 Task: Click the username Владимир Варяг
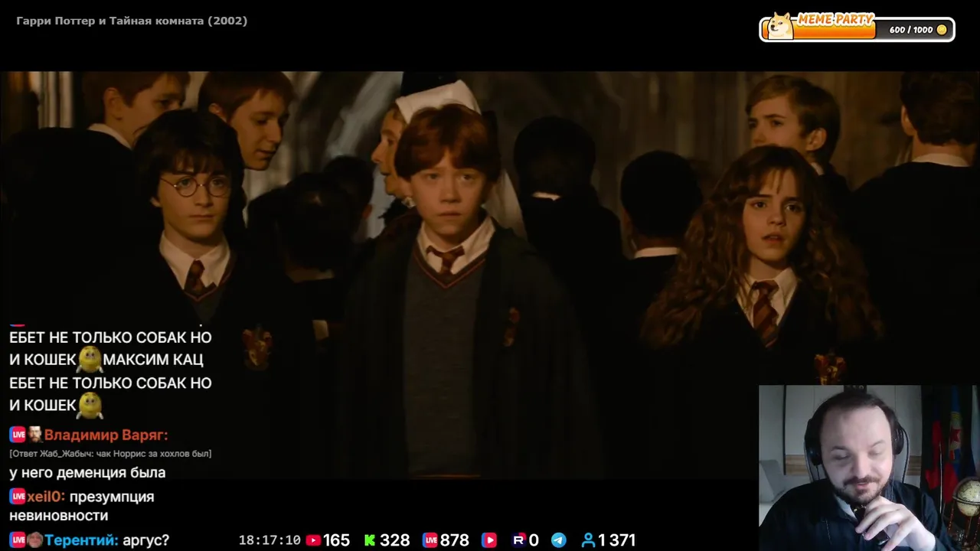(x=106, y=435)
